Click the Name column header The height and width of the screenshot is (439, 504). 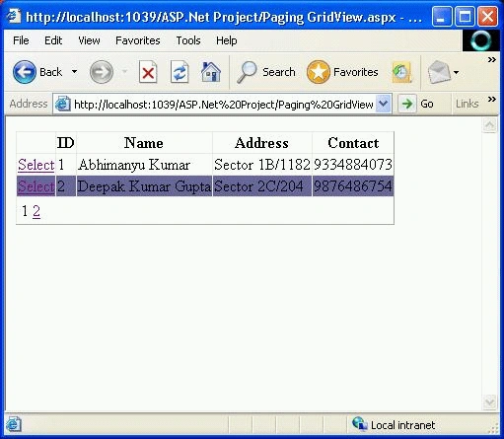144,143
